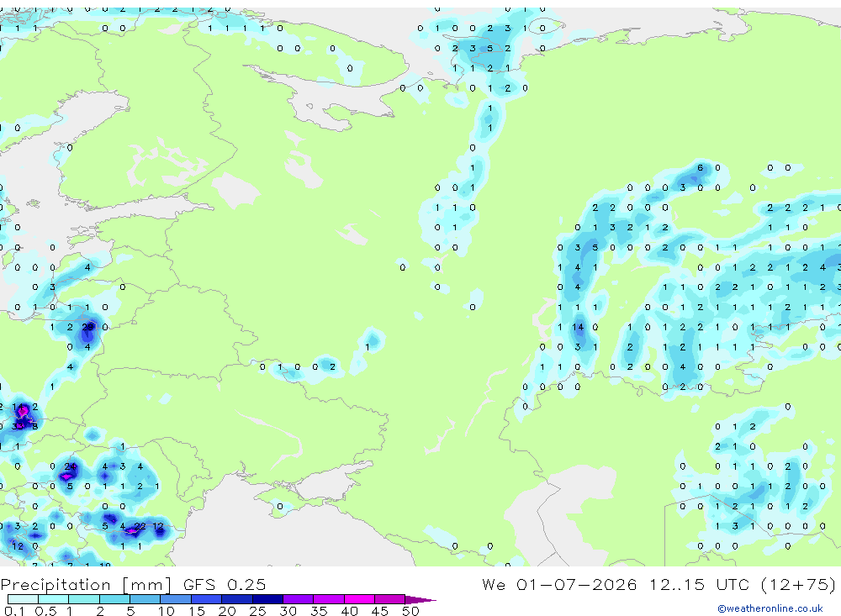Select the 25–30 mm legend color box
This screenshot has width=841, height=616.
267,599
